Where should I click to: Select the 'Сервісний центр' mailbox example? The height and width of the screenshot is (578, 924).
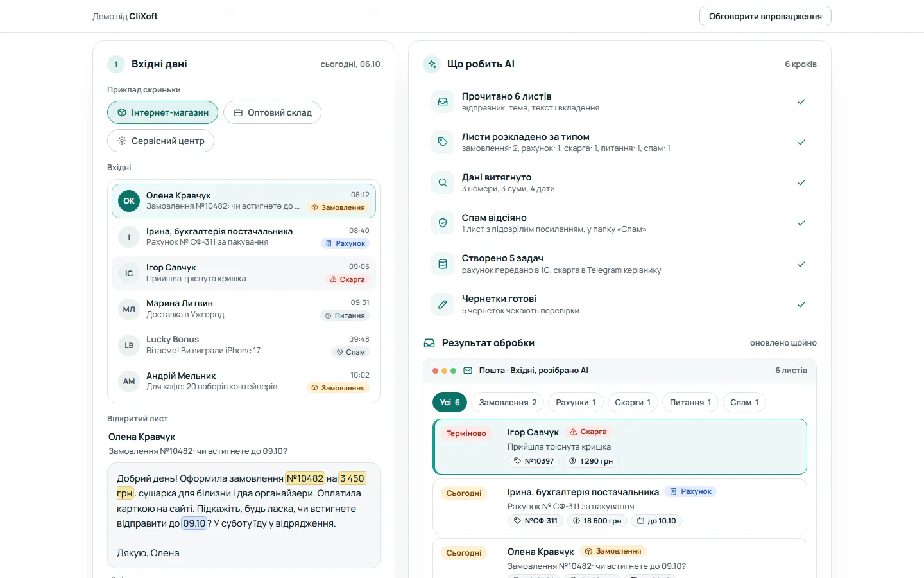click(160, 141)
